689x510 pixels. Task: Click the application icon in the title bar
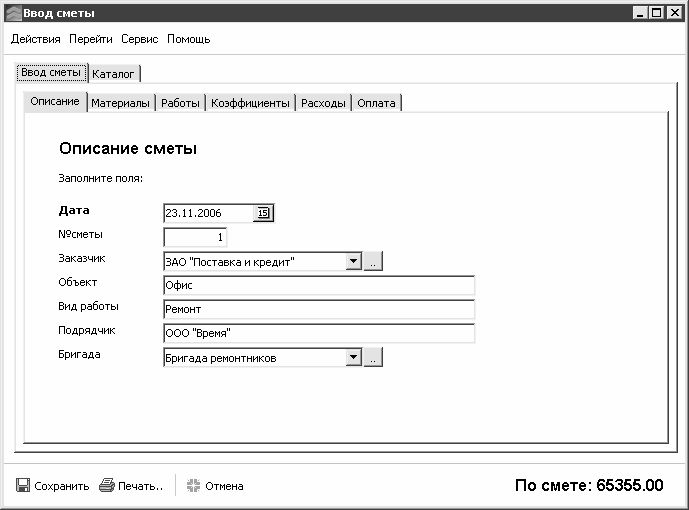point(11,13)
